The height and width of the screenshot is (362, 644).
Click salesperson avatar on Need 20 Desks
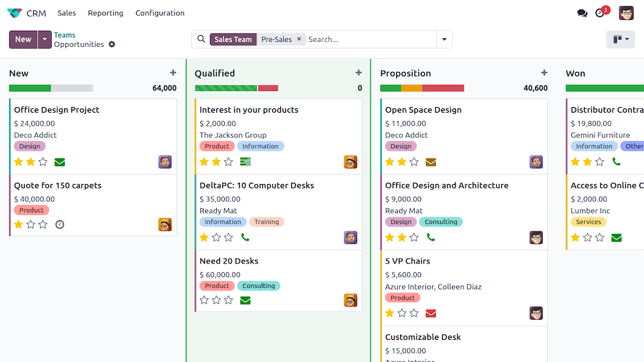351,300
